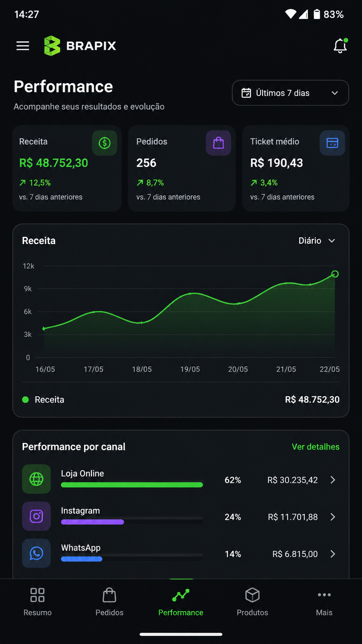Tap the Ticket médio card icon

[332, 143]
